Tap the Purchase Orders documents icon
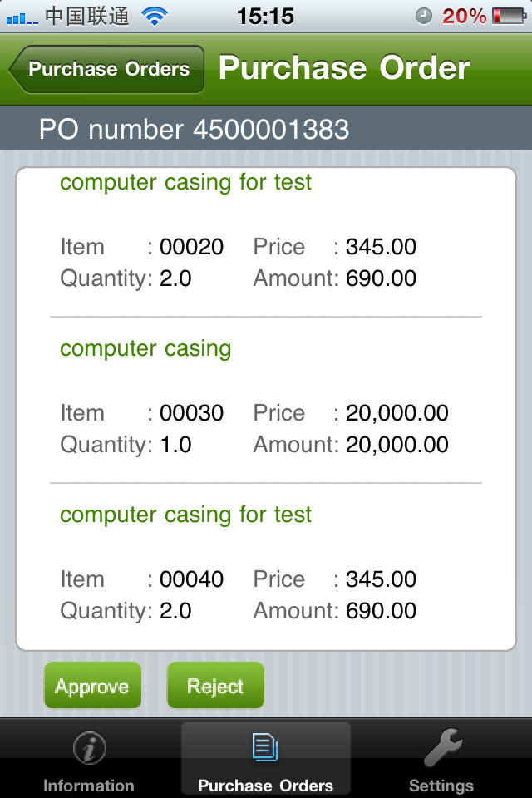 [265, 747]
